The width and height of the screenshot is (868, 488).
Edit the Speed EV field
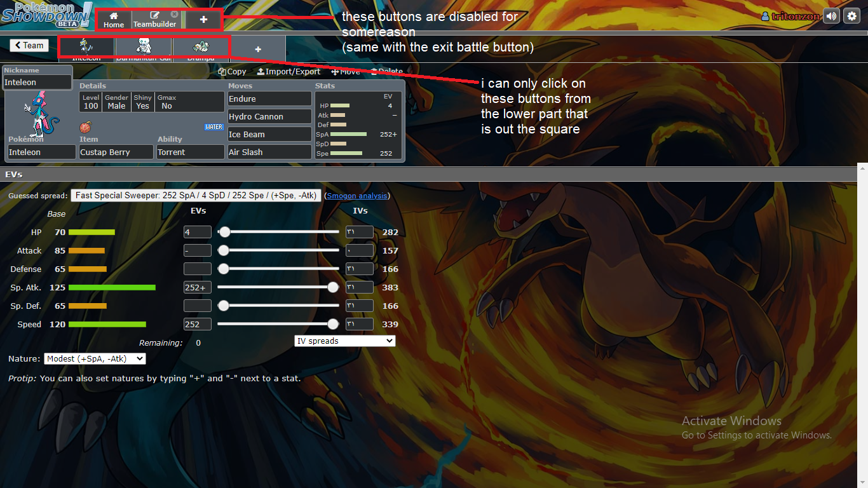pos(197,324)
